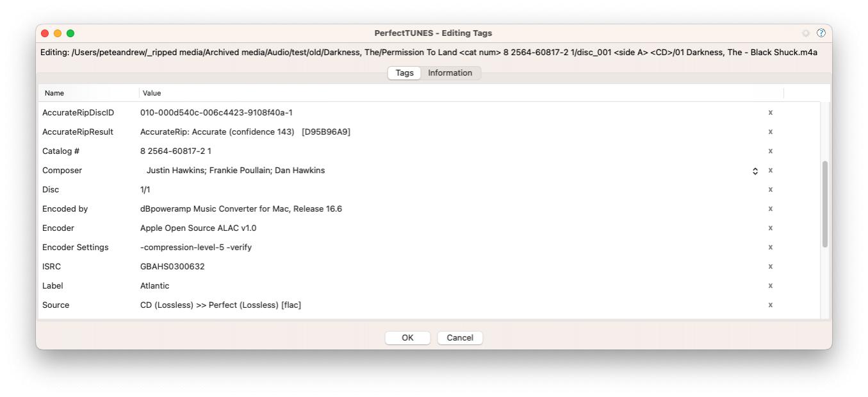Remove the AccurateRipDiscID tag with its x
The height and width of the screenshot is (397, 868).
770,112
